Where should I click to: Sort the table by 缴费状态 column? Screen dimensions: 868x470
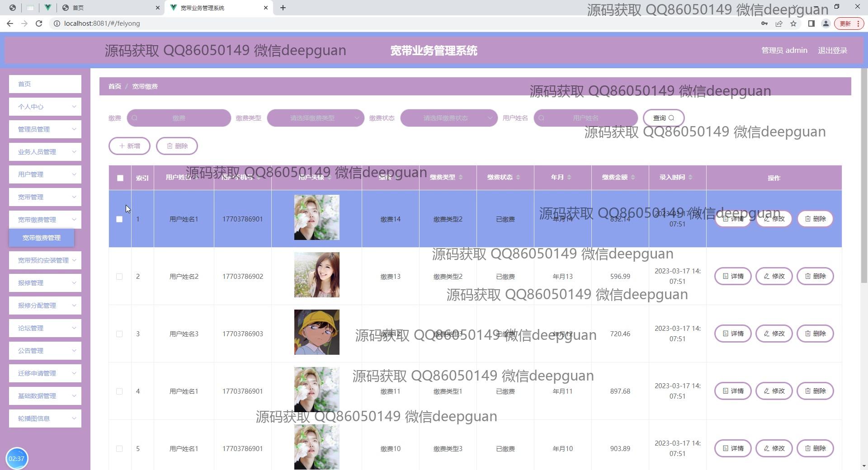coord(518,177)
